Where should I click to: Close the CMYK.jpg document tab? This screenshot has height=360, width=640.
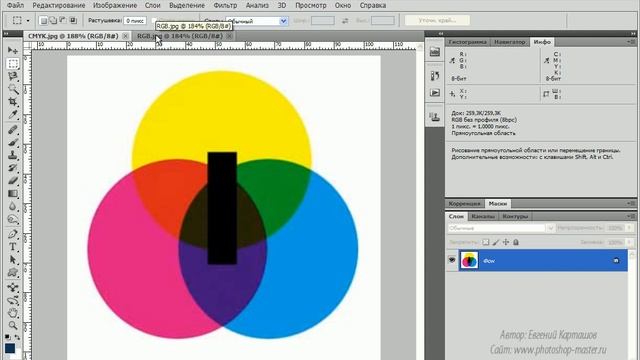tap(125, 36)
